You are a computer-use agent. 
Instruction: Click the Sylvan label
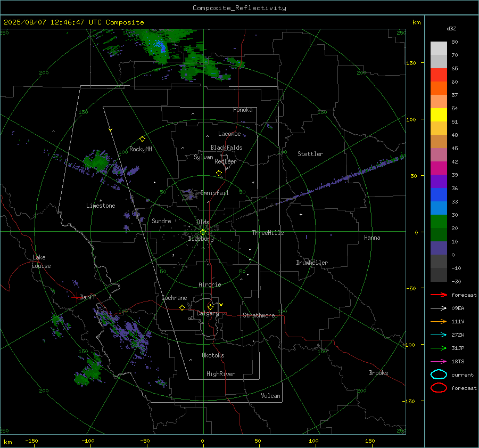(203, 157)
